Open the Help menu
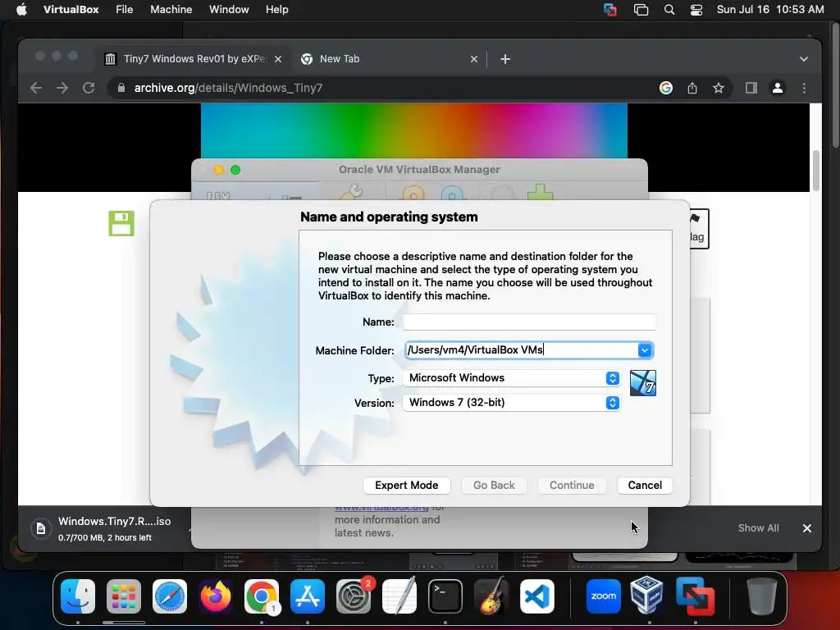The height and width of the screenshot is (630, 840). 277,10
